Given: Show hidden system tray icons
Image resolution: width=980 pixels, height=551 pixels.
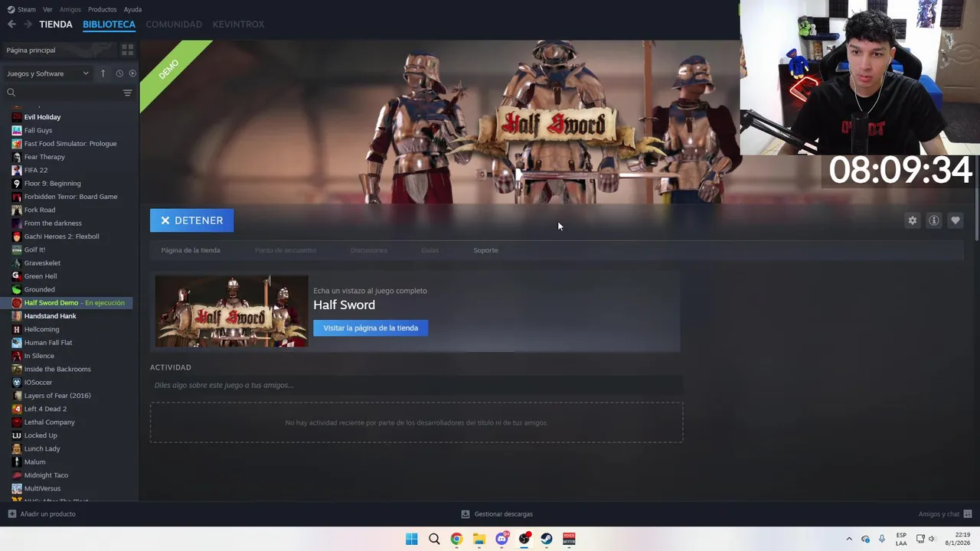Looking at the screenshot, I should (x=848, y=539).
